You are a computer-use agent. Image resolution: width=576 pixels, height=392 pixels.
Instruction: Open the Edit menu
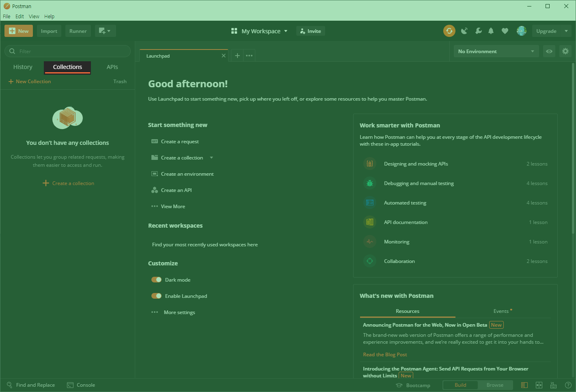pos(19,17)
